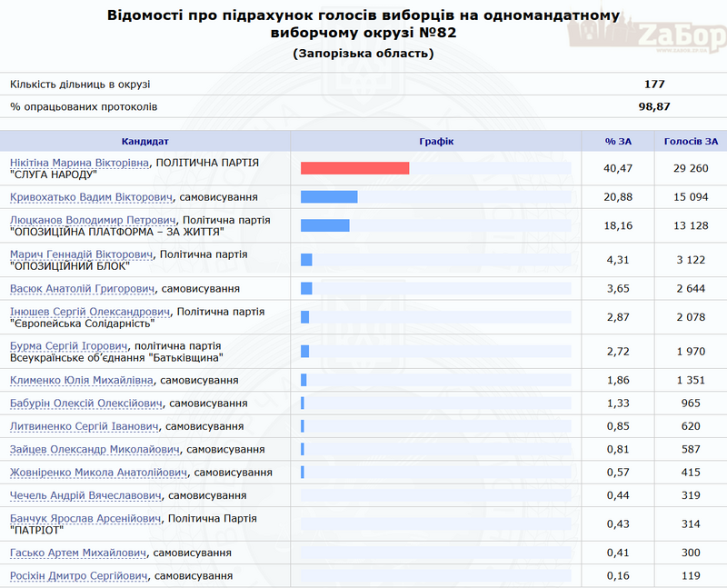The image size is (727, 588).
Task: Open candidate link Нікітіна Марина Вікторівна
Action: tap(80, 163)
